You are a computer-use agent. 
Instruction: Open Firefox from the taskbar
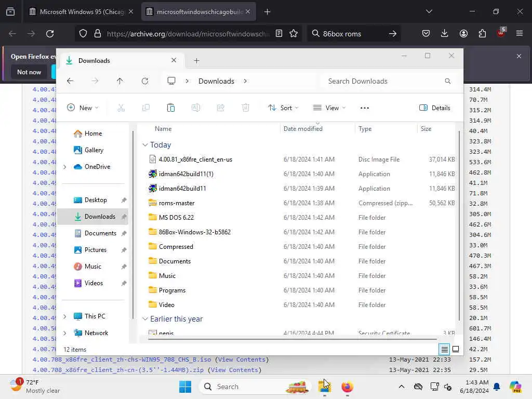347,387
